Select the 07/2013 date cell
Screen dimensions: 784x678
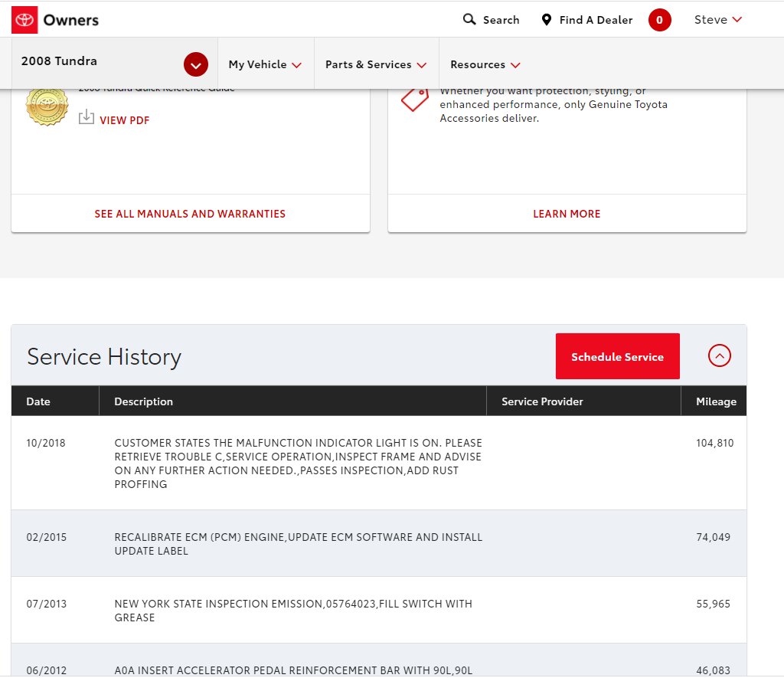tap(47, 604)
